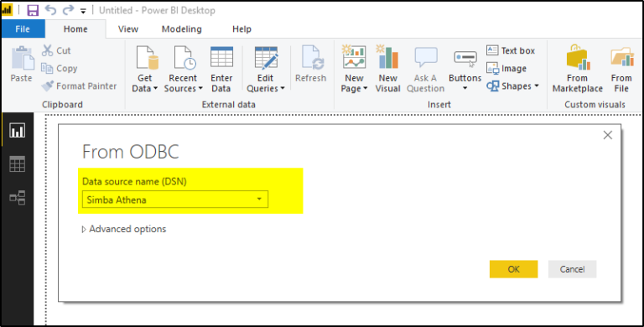
Task: Click the Undo arrow icon
Action: [x=50, y=10]
